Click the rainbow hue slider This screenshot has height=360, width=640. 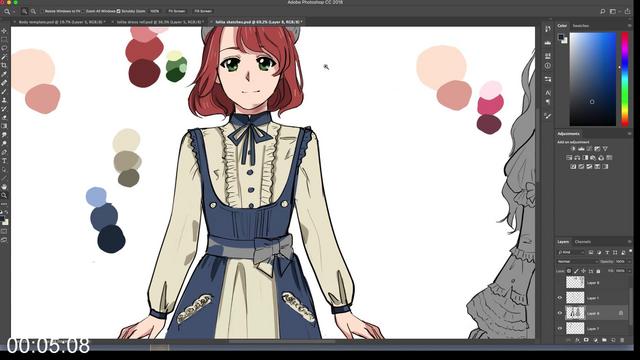click(625, 79)
